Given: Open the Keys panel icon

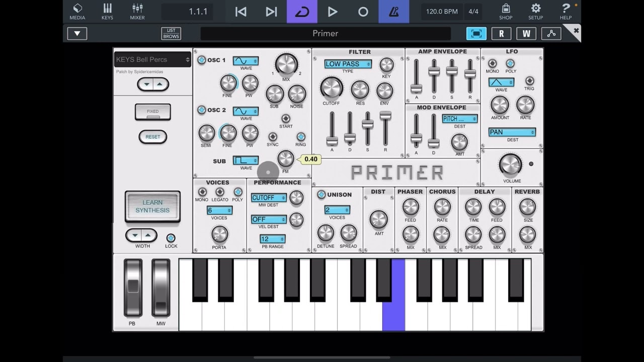Looking at the screenshot, I should tap(107, 12).
